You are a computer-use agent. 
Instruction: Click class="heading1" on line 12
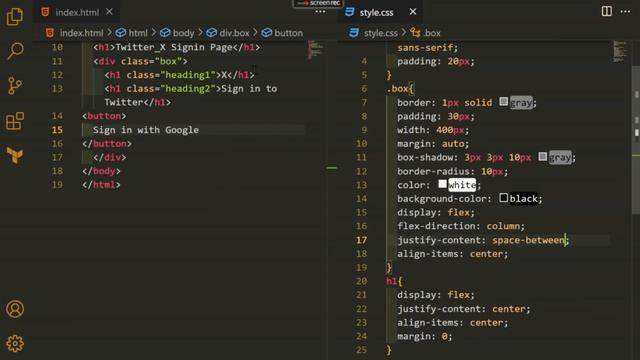click(171, 75)
